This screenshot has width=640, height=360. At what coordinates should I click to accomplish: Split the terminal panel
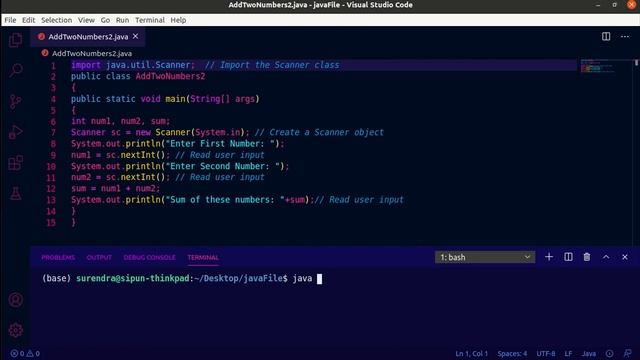(x=568, y=257)
